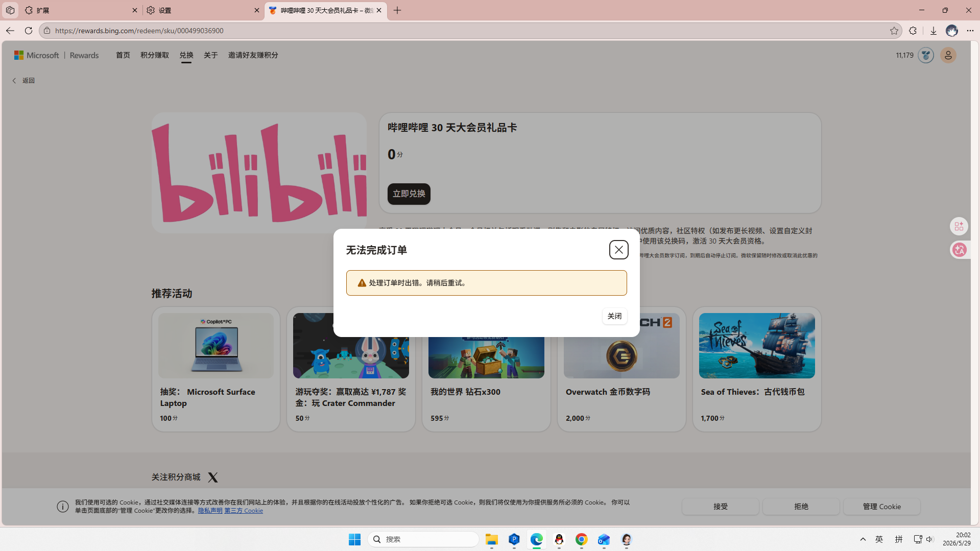
Task: Click the 立即兑换 redeem button
Action: 409,194
